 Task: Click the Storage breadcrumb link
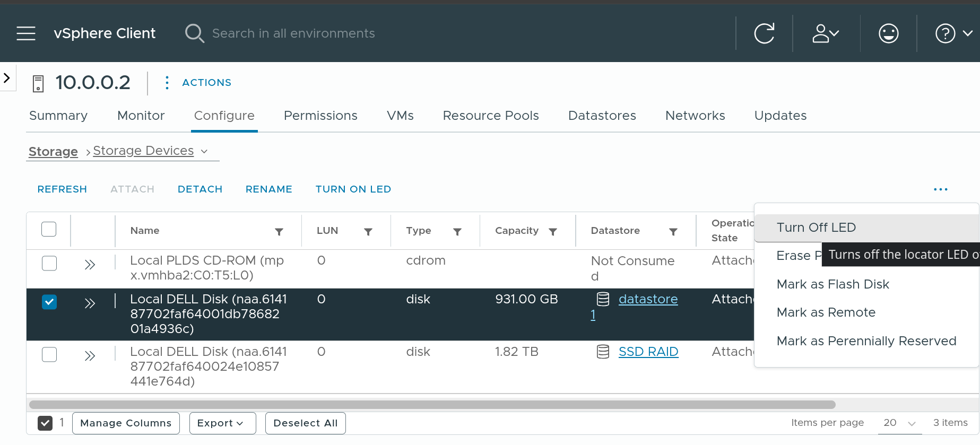click(x=53, y=152)
